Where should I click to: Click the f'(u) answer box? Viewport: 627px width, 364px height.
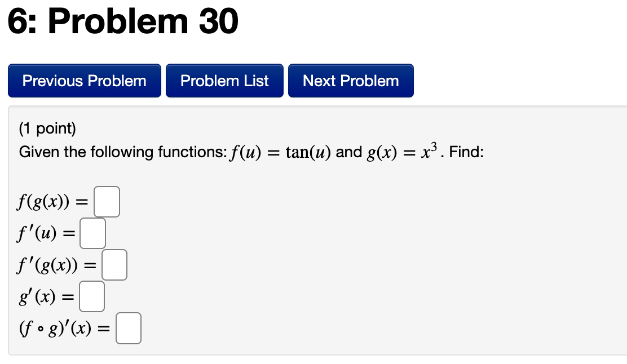click(92, 233)
